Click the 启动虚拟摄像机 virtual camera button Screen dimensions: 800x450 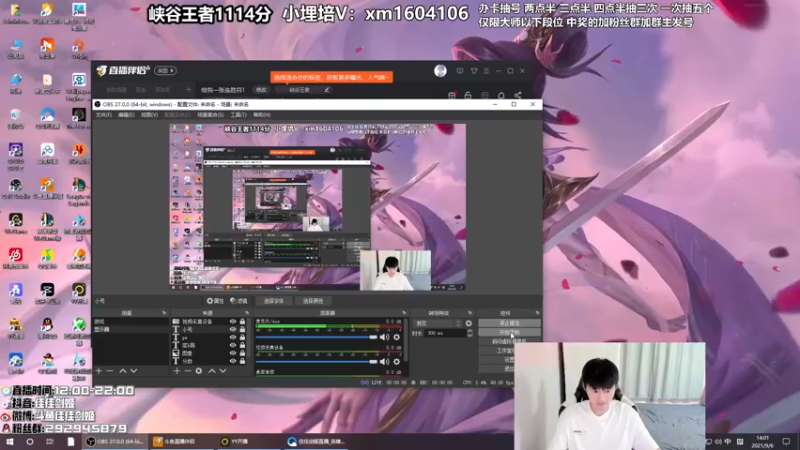[509, 341]
